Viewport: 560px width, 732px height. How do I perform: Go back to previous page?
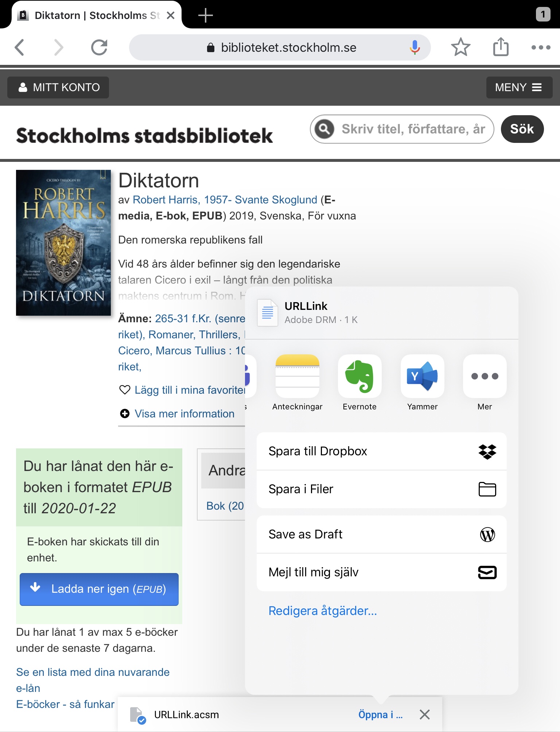pos(20,47)
